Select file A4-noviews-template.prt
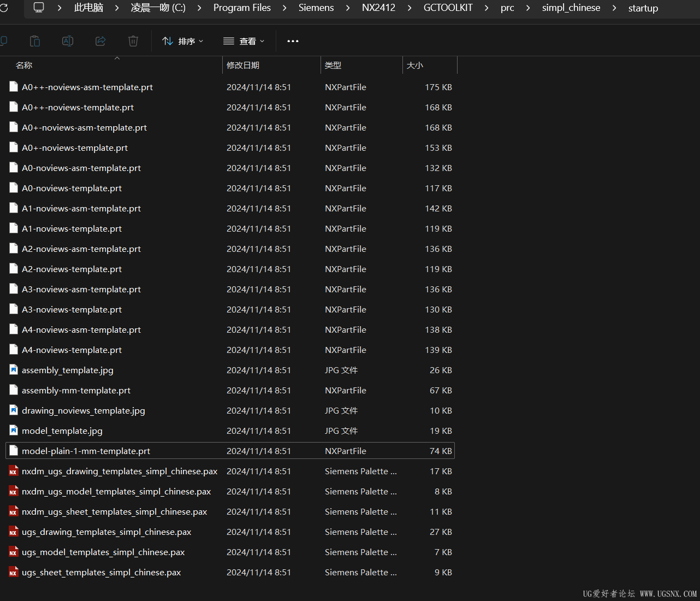The width and height of the screenshot is (700, 601). pos(230,350)
